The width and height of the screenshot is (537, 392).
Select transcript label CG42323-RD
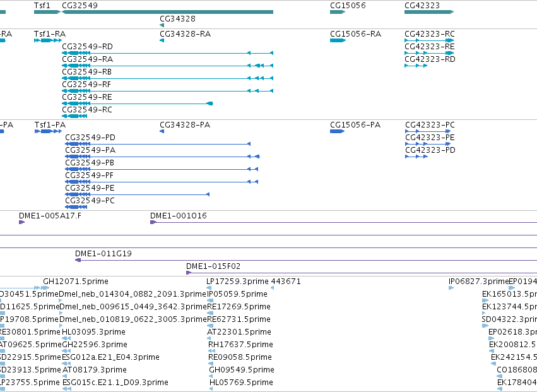(430, 59)
